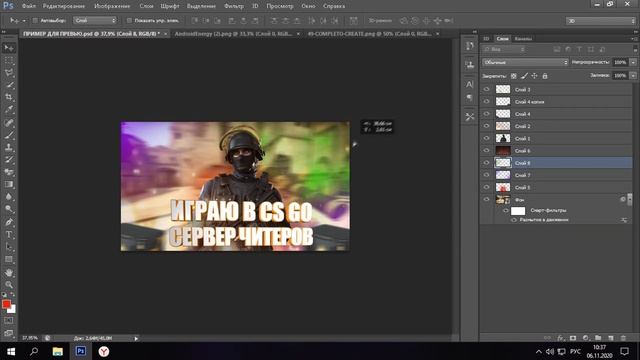The height and width of the screenshot is (360, 640).
Task: Open the Изображение menu
Action: coord(112,6)
